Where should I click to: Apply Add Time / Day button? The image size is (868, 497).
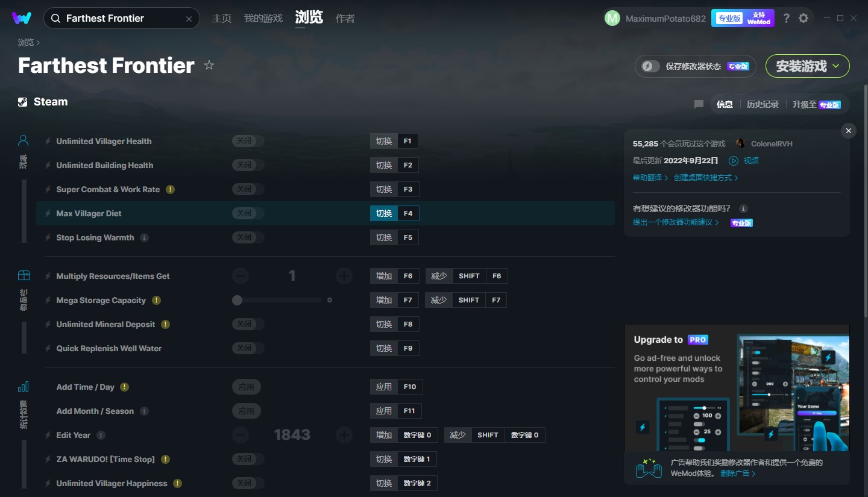247,387
